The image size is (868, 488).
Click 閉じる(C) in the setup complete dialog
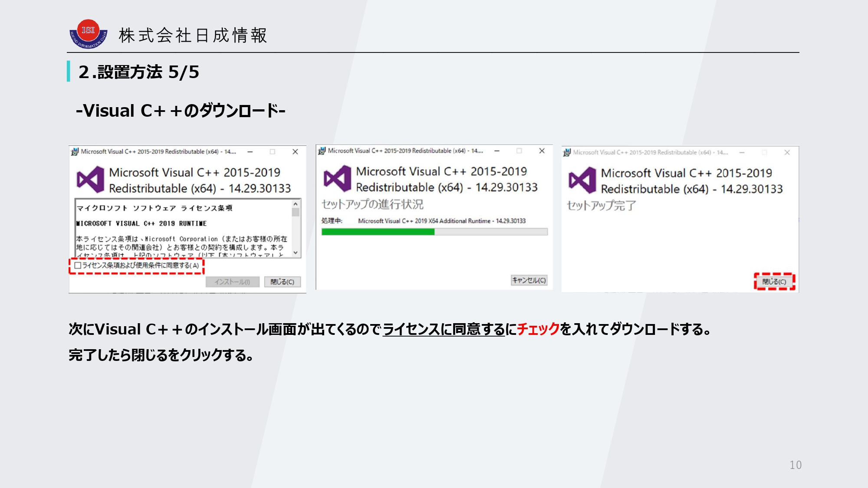[774, 282]
